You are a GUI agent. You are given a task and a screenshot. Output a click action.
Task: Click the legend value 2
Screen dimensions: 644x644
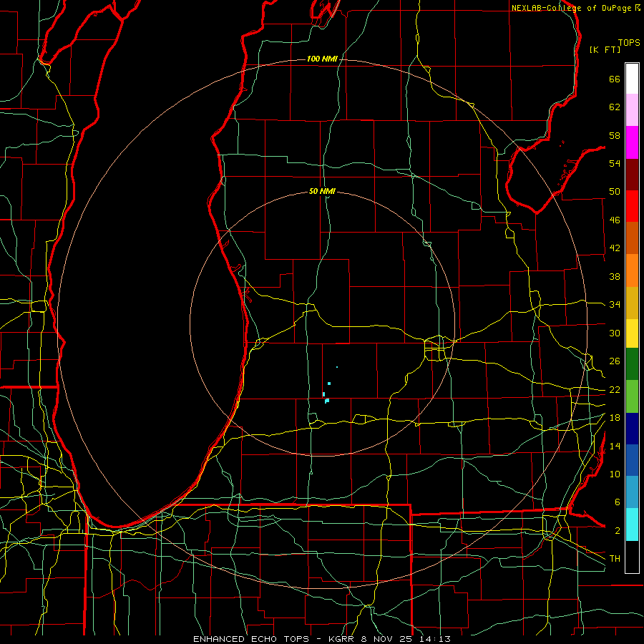tap(618, 531)
